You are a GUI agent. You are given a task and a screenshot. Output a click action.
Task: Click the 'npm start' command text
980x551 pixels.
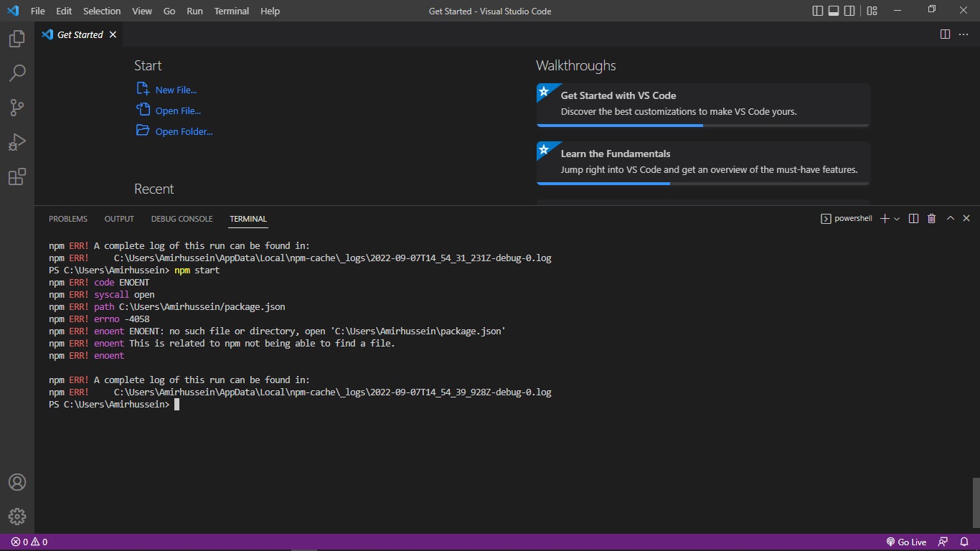tap(197, 270)
